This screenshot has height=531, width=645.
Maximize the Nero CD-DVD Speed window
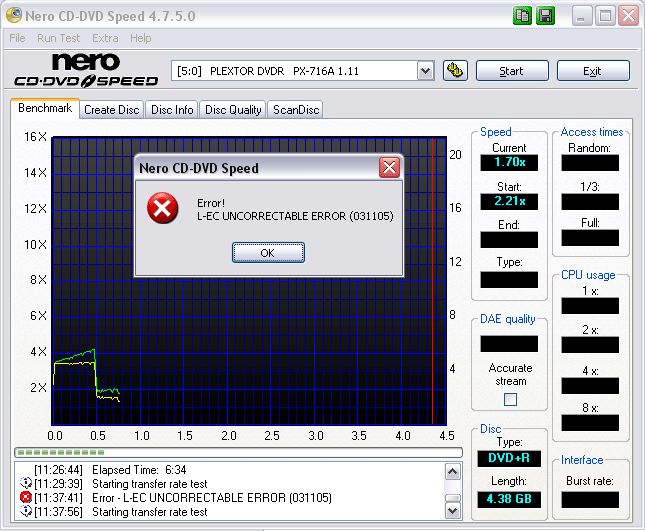tap(605, 16)
